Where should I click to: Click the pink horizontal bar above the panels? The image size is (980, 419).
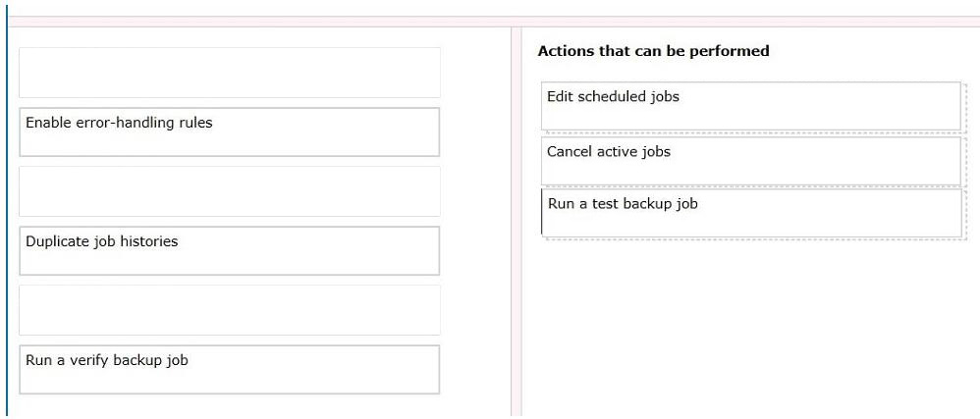click(494, 22)
